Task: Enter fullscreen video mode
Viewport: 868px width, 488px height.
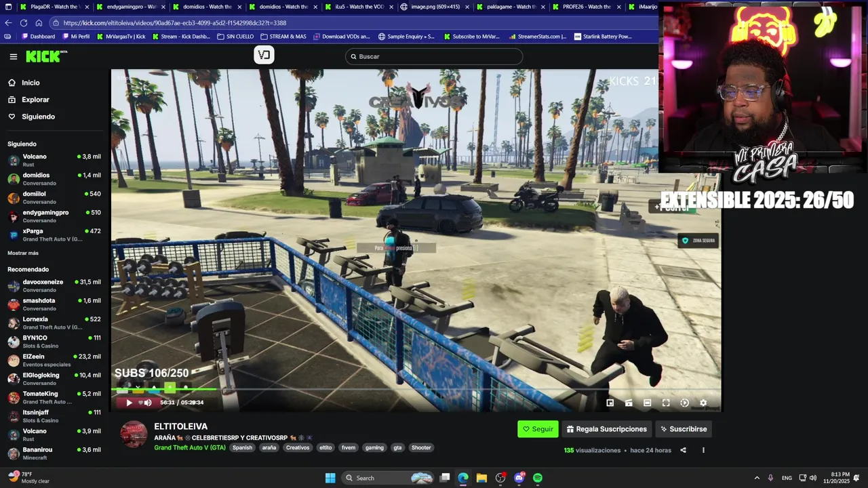Action: click(x=666, y=403)
